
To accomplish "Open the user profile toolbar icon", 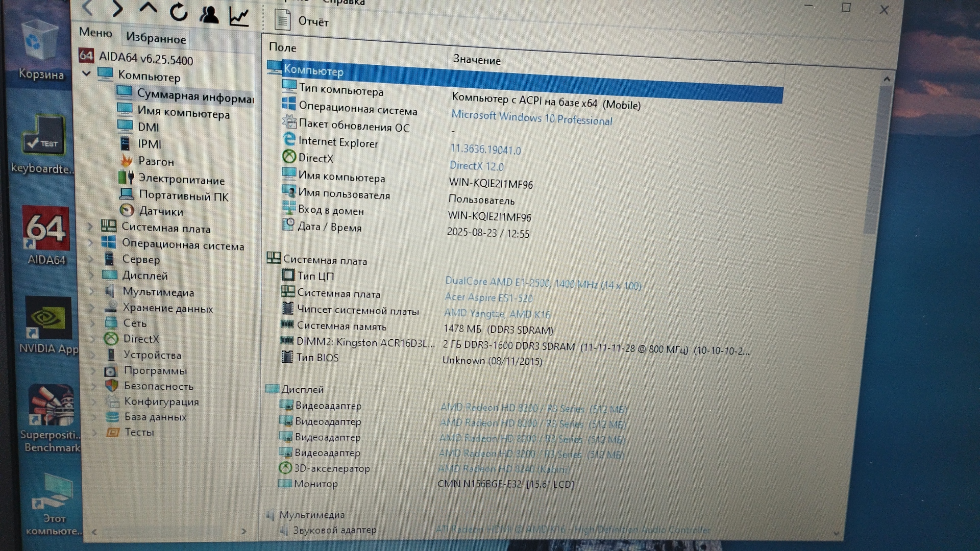I will tap(209, 14).
